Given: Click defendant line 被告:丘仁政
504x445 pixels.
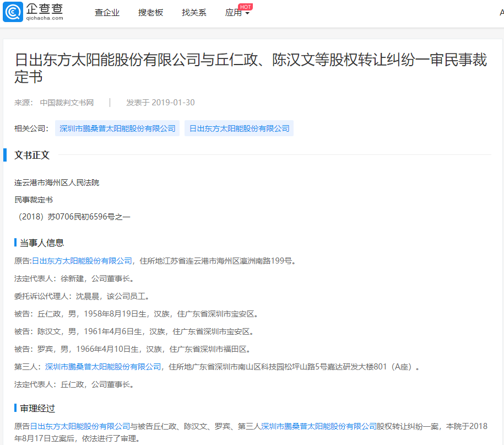Looking at the screenshot, I should tap(136, 314).
